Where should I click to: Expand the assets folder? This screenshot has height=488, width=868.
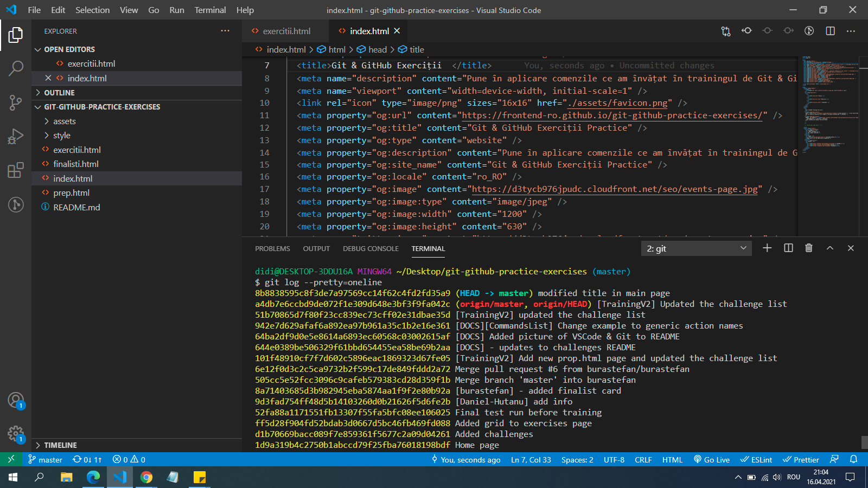pyautogui.click(x=65, y=121)
